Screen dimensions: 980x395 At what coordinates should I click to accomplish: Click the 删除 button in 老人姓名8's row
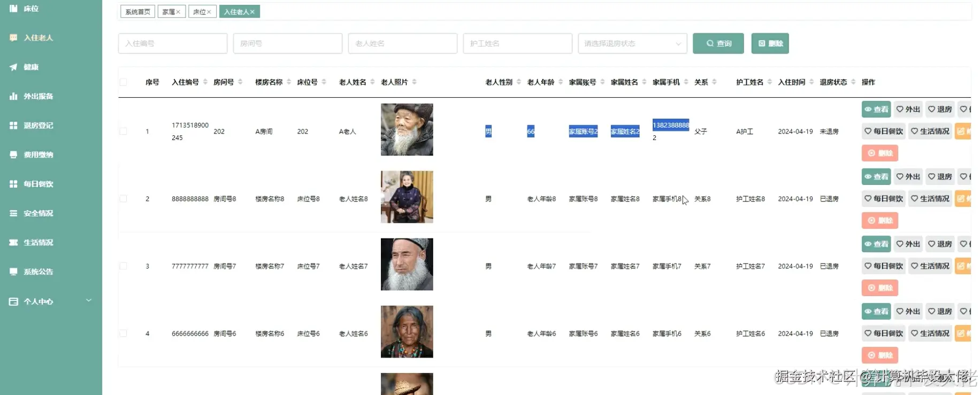(880, 221)
